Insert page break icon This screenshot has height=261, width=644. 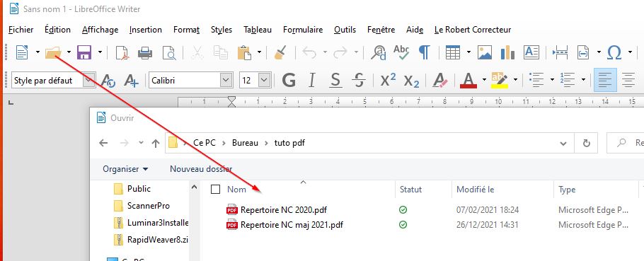pyautogui.click(x=560, y=52)
